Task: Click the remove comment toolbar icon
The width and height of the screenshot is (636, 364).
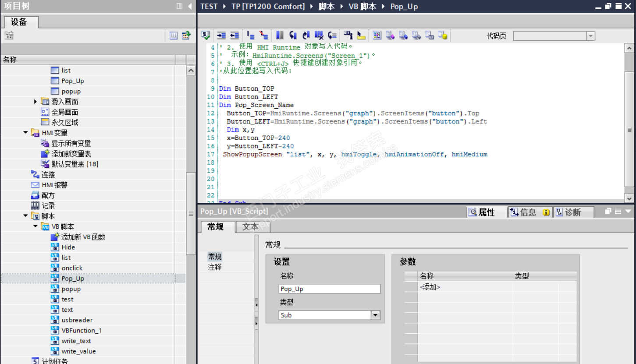Action: [x=264, y=35]
